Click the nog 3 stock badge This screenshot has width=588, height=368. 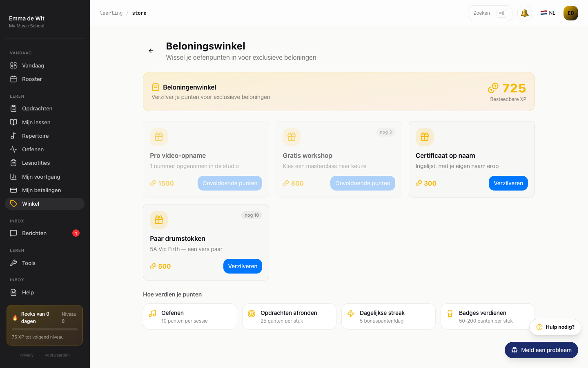pyautogui.click(x=386, y=132)
